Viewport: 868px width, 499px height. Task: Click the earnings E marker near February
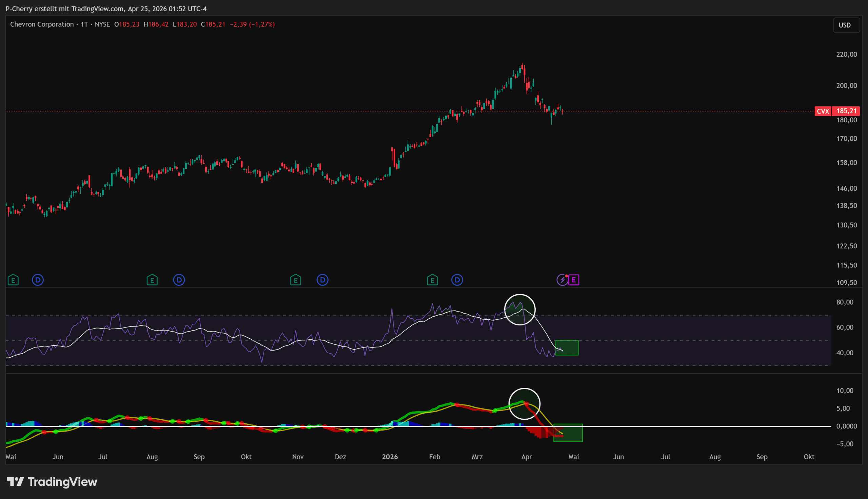pyautogui.click(x=432, y=280)
